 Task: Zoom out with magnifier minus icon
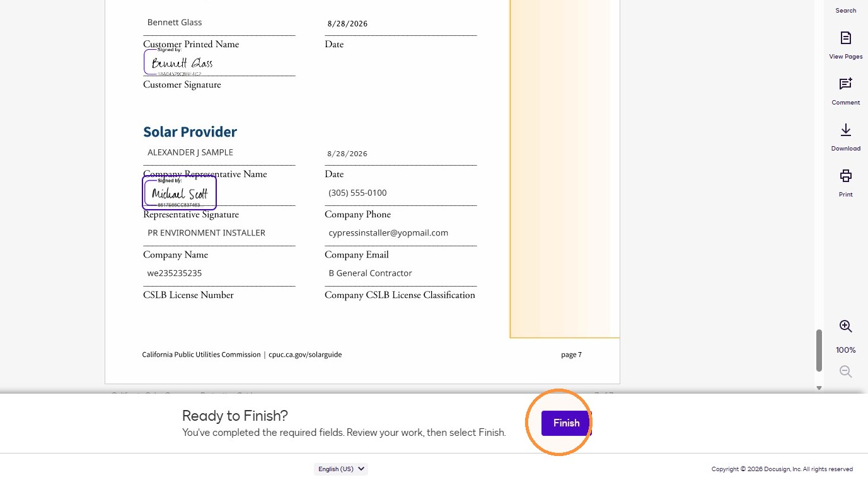click(x=845, y=372)
